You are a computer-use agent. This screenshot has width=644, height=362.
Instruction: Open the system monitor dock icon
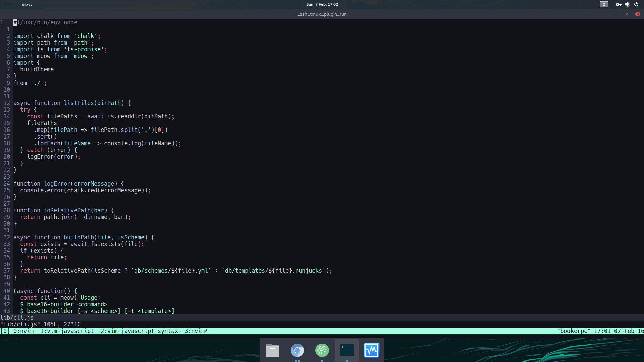point(371,350)
